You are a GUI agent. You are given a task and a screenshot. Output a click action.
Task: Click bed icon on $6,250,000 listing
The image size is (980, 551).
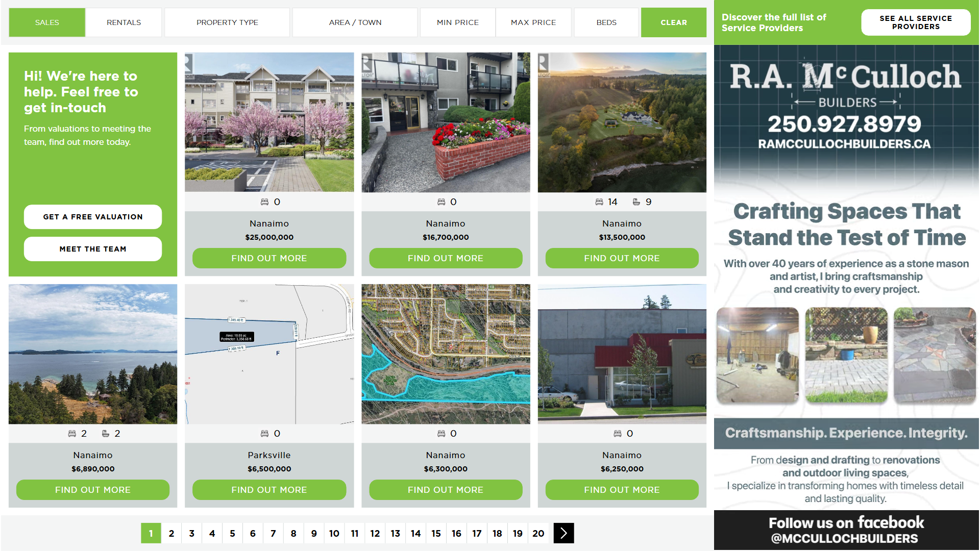tap(617, 434)
